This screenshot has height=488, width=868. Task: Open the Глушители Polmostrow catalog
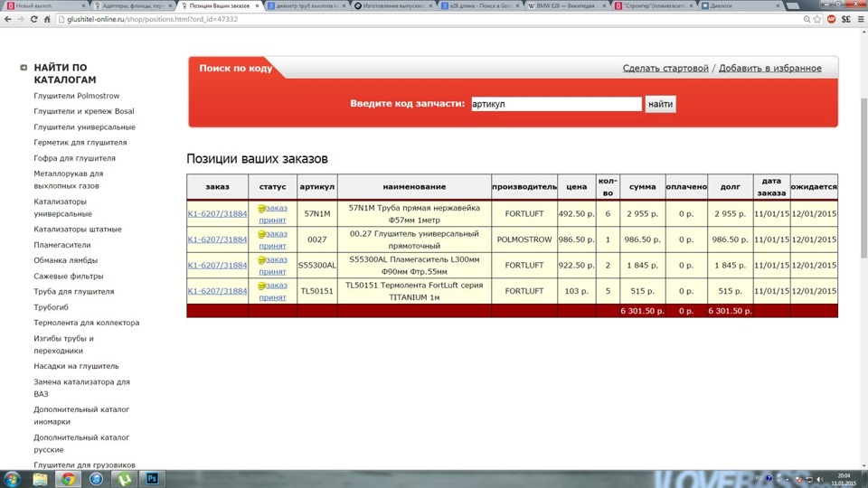tap(76, 96)
